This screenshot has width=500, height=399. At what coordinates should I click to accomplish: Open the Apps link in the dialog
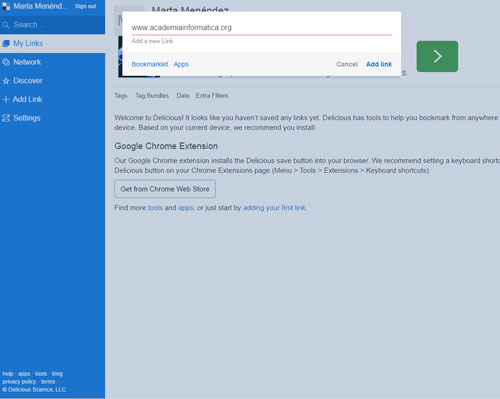click(181, 64)
